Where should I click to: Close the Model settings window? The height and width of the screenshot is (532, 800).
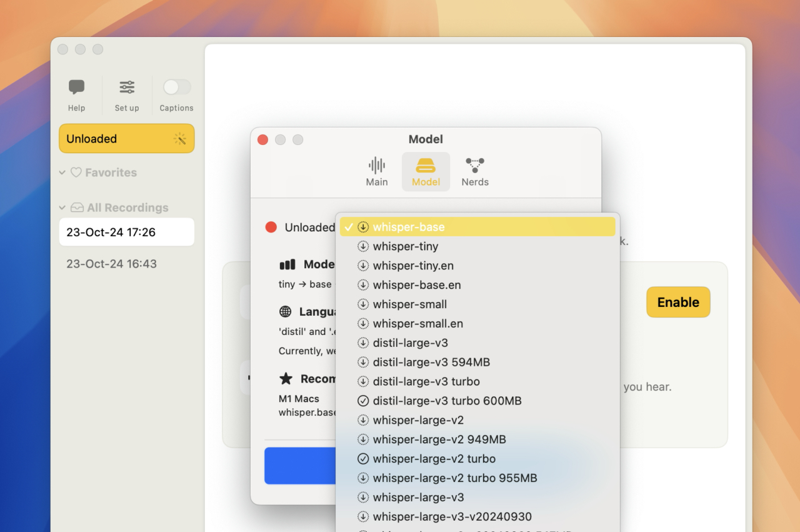point(262,139)
